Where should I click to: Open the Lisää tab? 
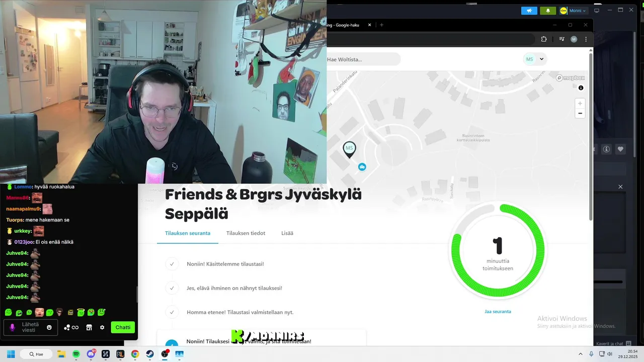[x=287, y=233]
